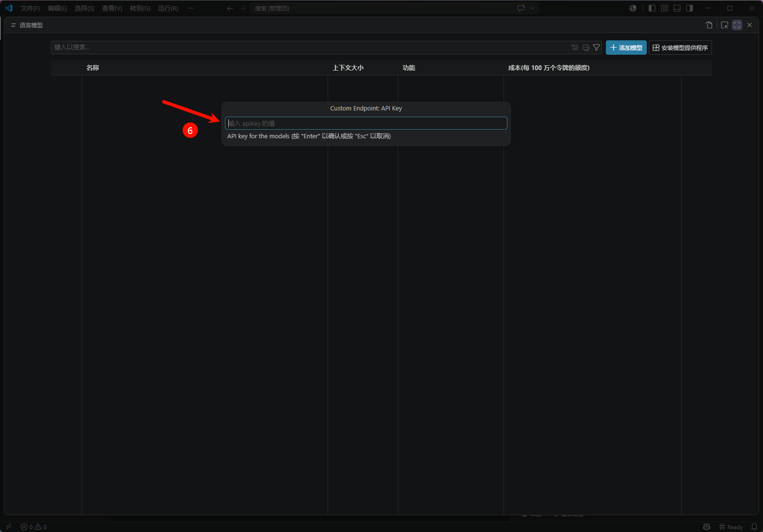Click the 安装模型提供程序 button

point(680,48)
